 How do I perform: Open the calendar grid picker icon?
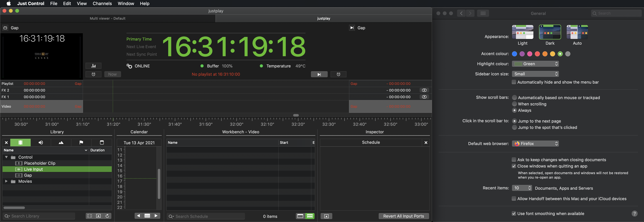[x=147, y=216]
